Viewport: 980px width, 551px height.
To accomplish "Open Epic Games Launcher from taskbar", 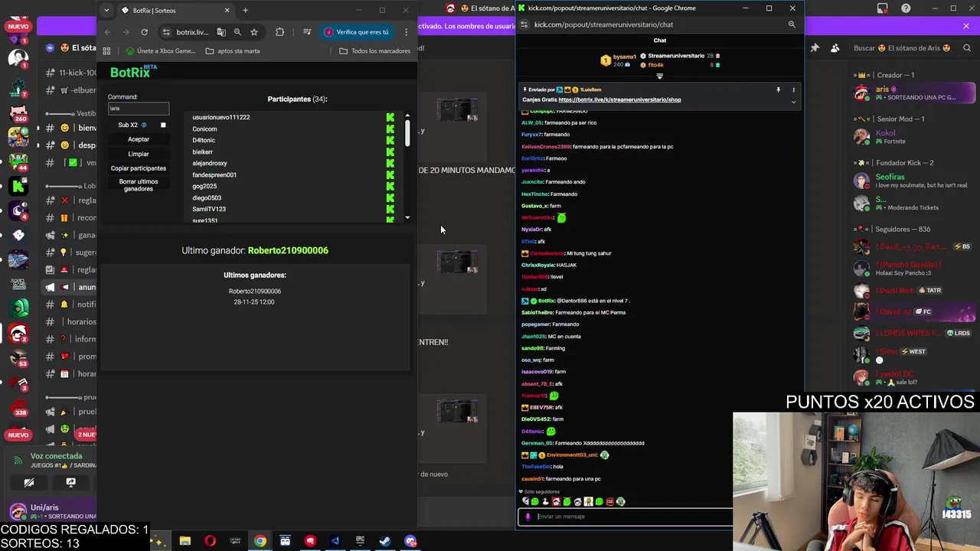I will pos(360,541).
